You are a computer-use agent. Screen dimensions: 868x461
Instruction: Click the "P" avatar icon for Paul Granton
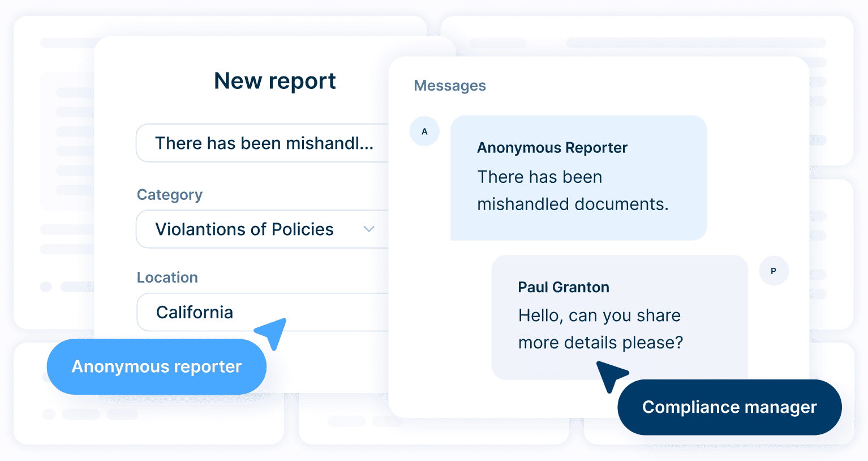point(774,271)
